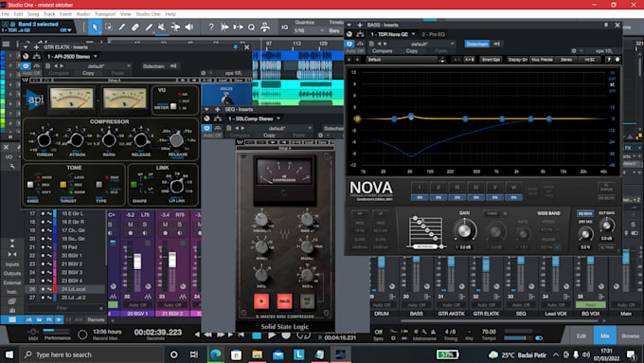644x363 pixels.
Task: Select the Range tool
Action: [x=108, y=27]
